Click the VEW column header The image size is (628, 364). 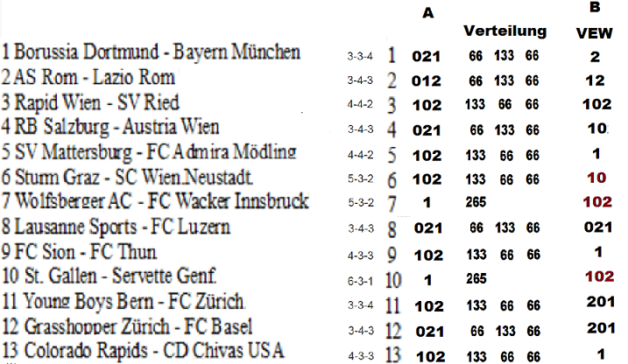point(595,33)
